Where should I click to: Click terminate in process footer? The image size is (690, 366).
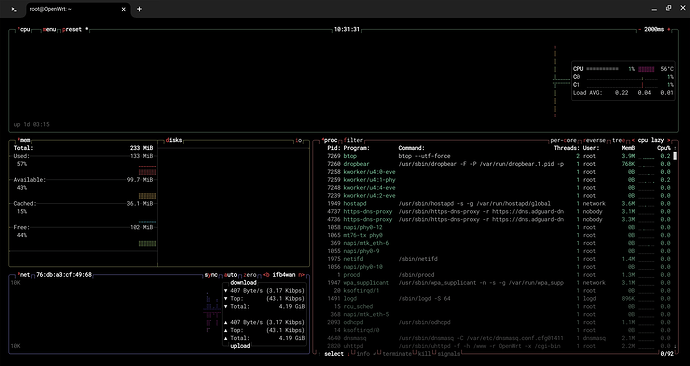coord(397,354)
